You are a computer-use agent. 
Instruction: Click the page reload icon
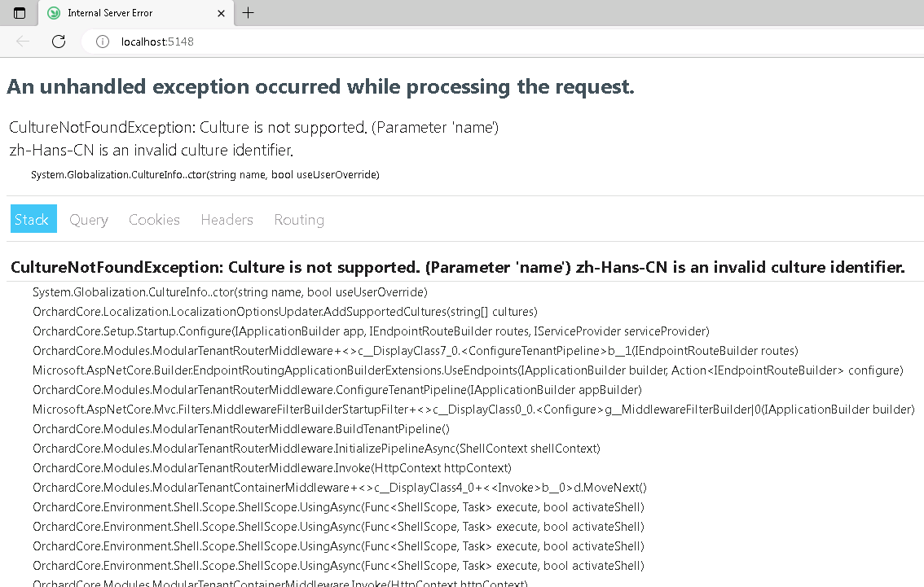click(58, 42)
